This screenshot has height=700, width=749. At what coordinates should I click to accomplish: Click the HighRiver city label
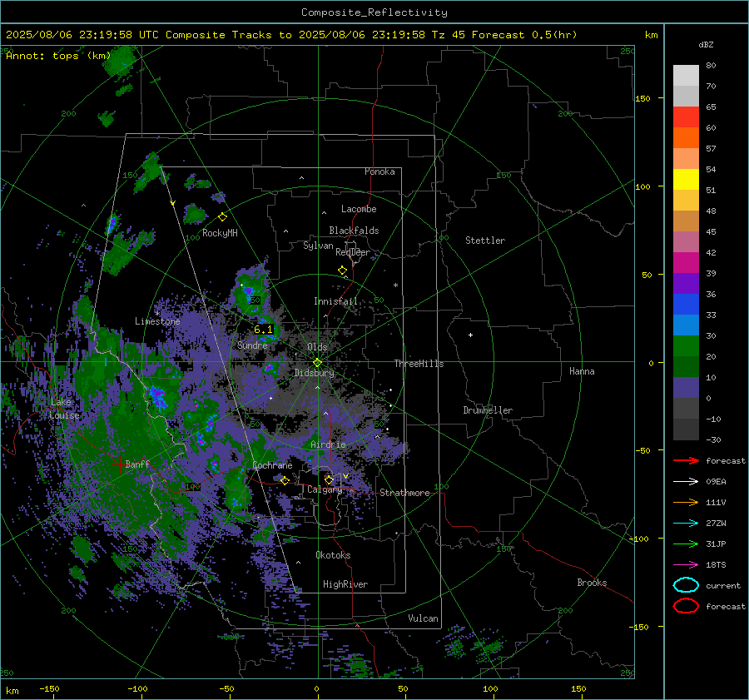(345, 584)
